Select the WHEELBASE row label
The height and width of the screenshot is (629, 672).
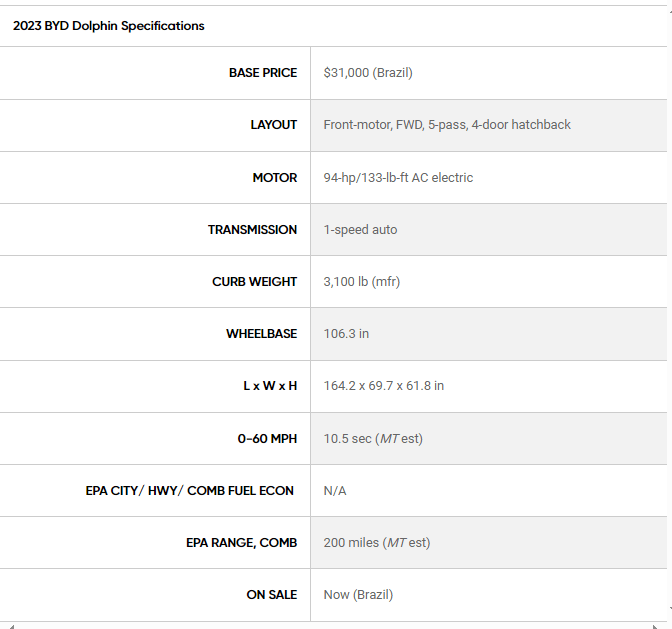(x=261, y=334)
